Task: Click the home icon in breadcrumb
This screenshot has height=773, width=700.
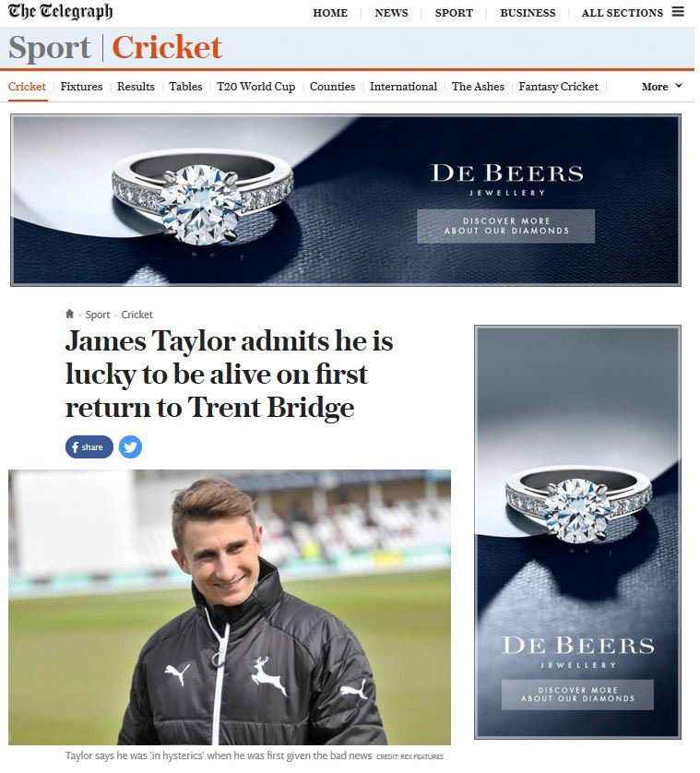Action: 69,314
